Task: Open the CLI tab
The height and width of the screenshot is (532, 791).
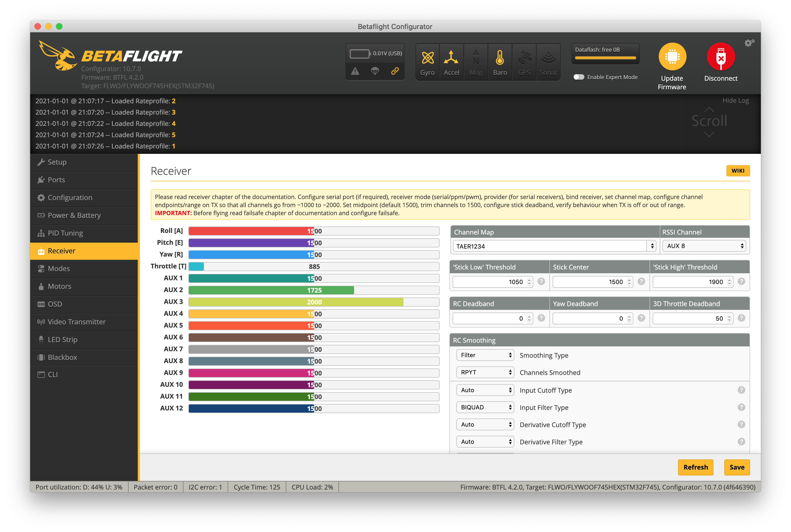Action: pos(84,375)
